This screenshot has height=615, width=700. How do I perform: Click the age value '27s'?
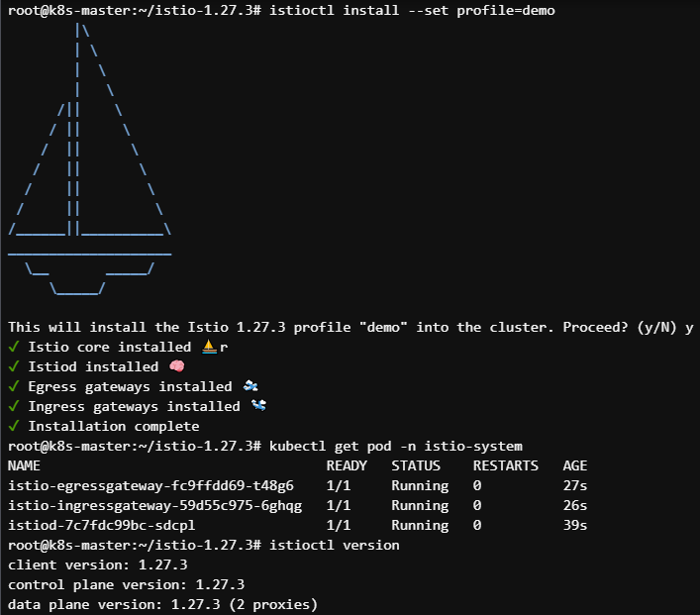pos(575,485)
